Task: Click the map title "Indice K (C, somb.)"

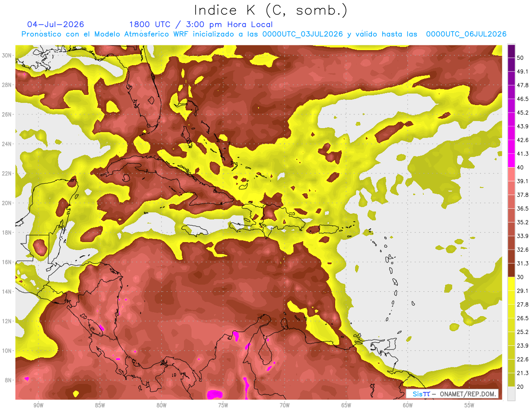Action: tap(270, 10)
